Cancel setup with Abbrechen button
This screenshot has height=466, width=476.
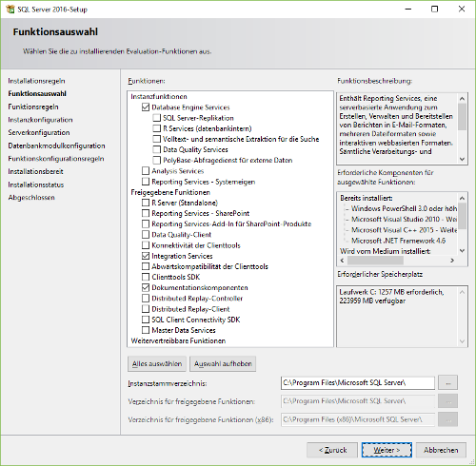click(441, 450)
